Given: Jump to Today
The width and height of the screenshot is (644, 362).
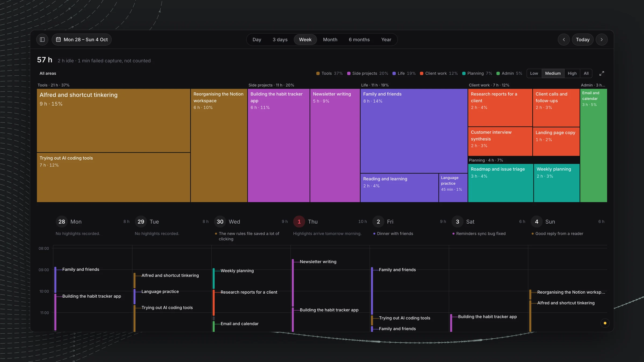Looking at the screenshot, I should pos(583,39).
